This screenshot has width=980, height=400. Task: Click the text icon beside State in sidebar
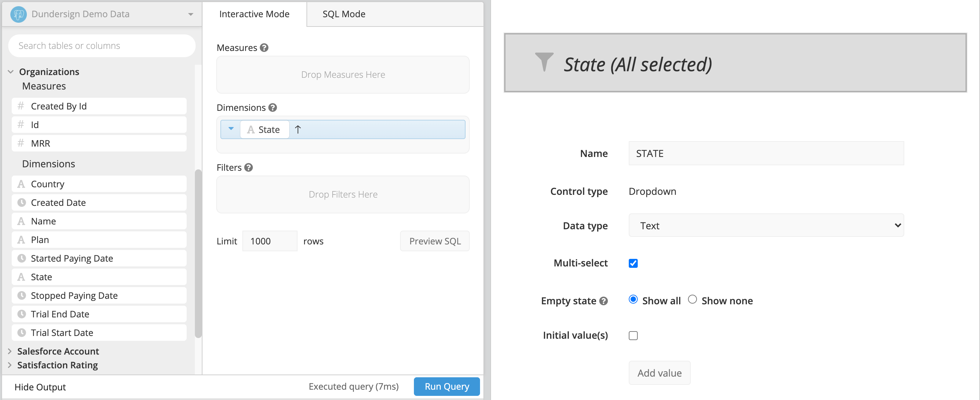coord(21,277)
